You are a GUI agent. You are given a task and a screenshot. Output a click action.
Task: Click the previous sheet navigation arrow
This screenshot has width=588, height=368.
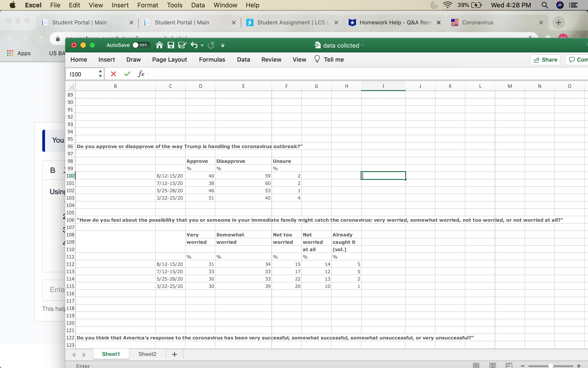pyautogui.click(x=74, y=355)
